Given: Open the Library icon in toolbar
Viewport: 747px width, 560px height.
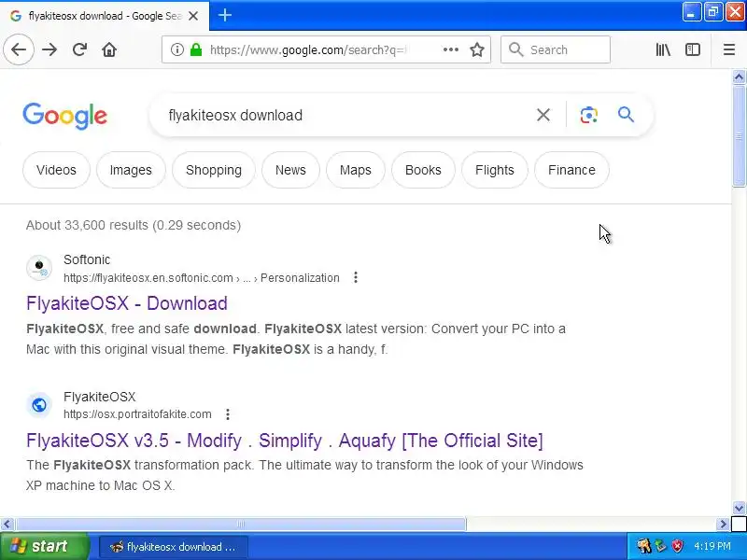Looking at the screenshot, I should pyautogui.click(x=663, y=49).
